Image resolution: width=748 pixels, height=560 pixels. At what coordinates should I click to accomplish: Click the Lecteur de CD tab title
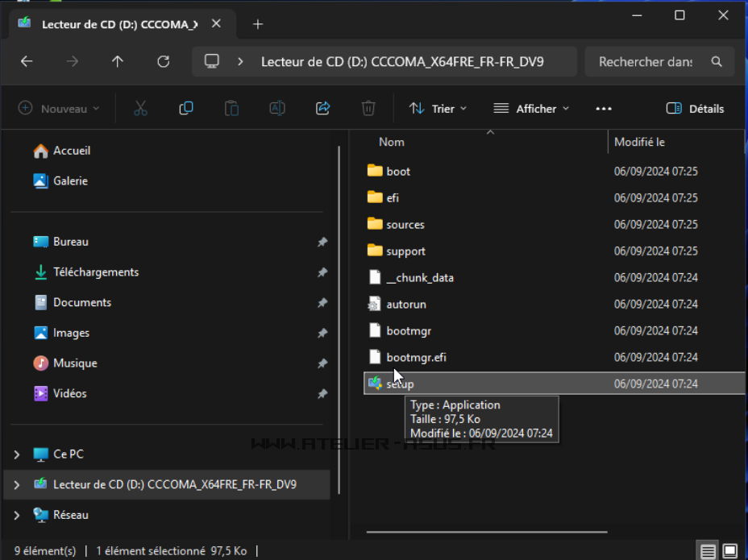click(x=120, y=24)
